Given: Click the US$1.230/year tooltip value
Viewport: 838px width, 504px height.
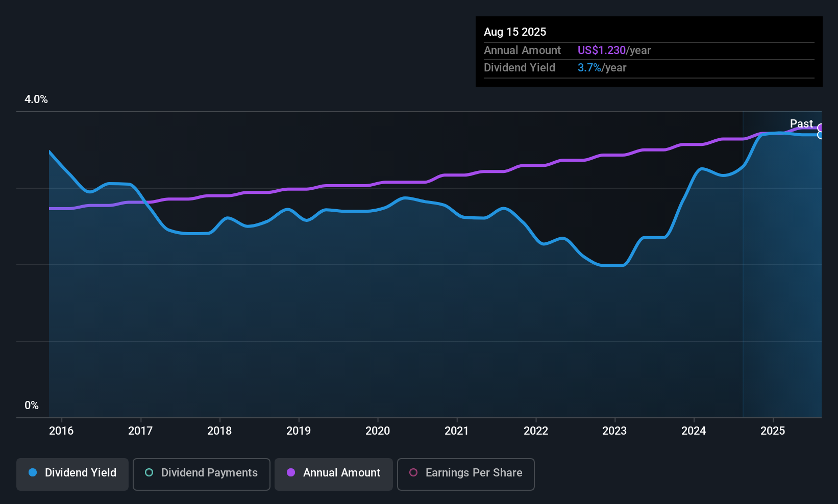Looking at the screenshot, I should [x=614, y=51].
